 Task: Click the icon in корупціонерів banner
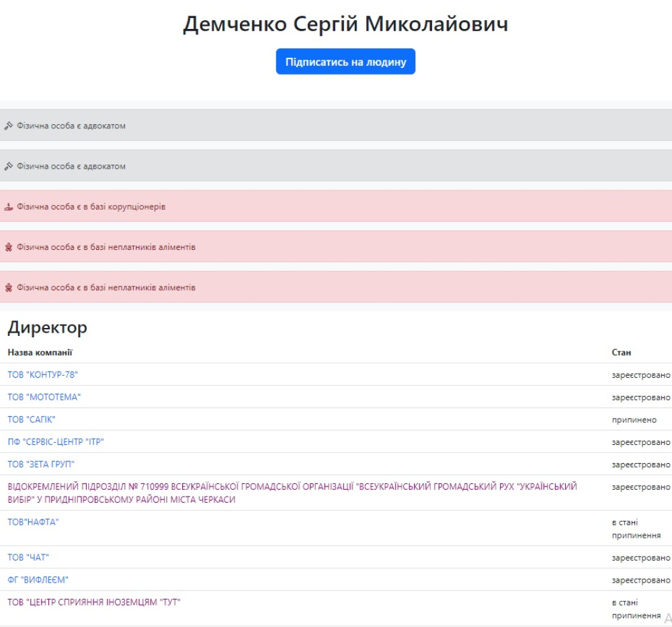point(9,207)
